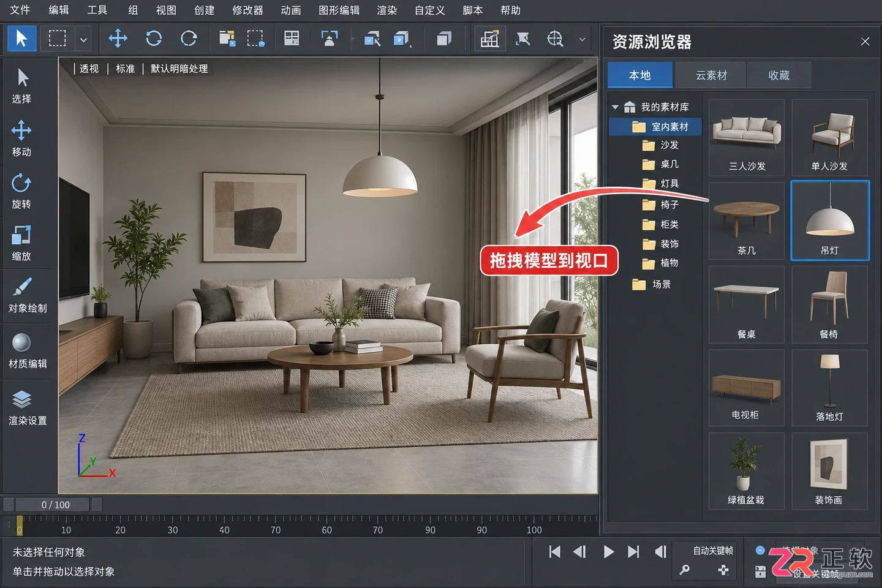Collapse the 我的素材库 tree node

pyautogui.click(x=615, y=107)
